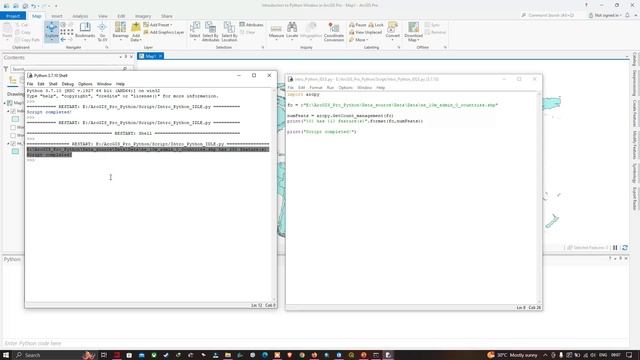Close the Map view tab
This screenshot has width=640, height=360.
pyautogui.click(x=160, y=56)
